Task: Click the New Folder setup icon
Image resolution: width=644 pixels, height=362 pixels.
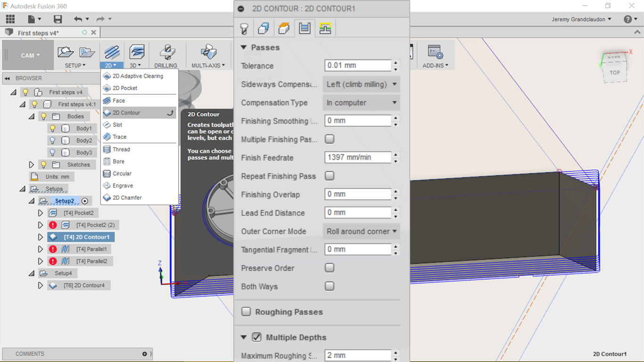Action: point(87,52)
